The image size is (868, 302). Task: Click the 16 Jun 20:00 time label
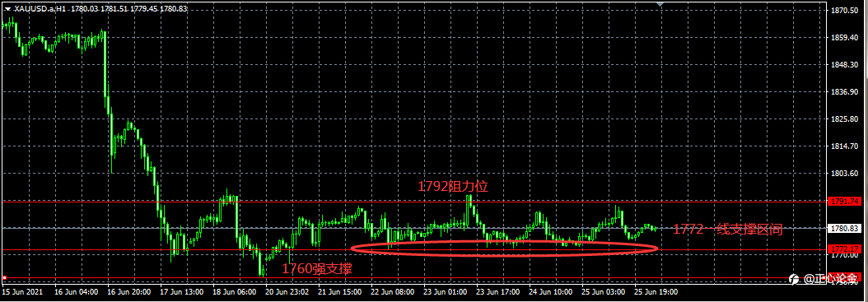point(130,291)
